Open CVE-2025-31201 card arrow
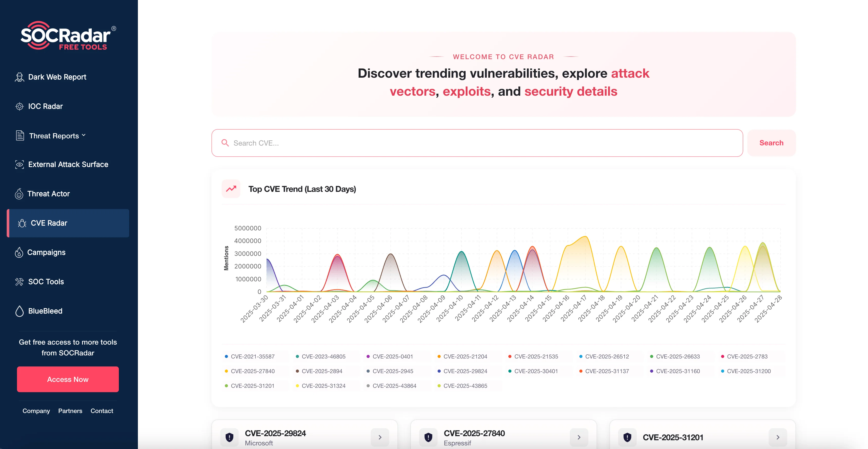 pyautogui.click(x=778, y=437)
